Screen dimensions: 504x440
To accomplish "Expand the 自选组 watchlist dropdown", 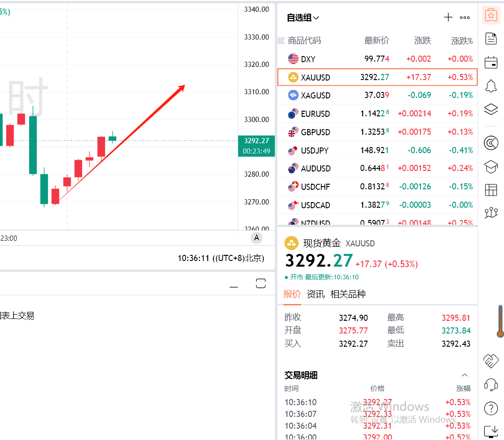I will [x=303, y=18].
